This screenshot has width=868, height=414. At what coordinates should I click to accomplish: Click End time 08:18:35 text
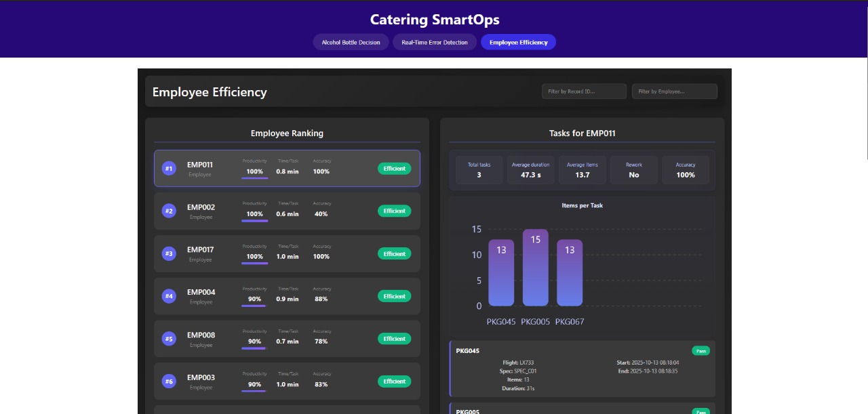pyautogui.click(x=648, y=371)
